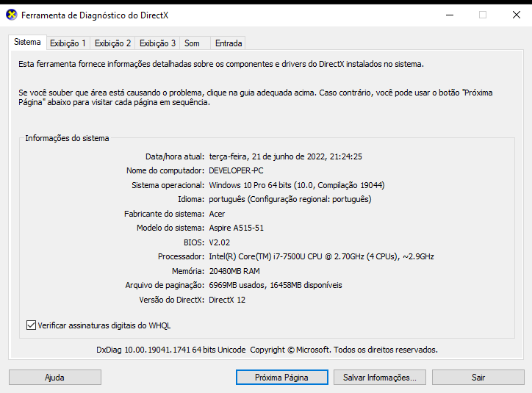This screenshot has width=532, height=393.
Task: Switch to the Entrada tab
Action: (229, 43)
